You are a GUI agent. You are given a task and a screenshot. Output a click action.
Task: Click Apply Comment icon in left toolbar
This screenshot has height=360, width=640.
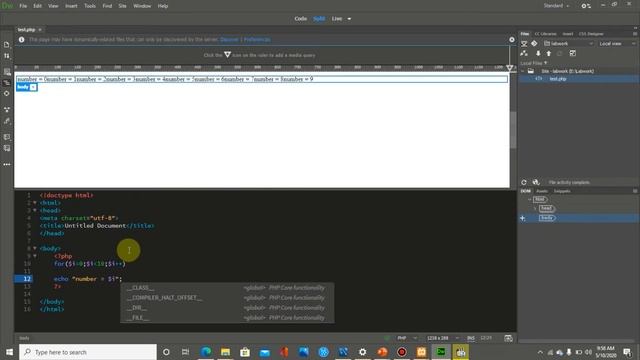click(x=7, y=137)
